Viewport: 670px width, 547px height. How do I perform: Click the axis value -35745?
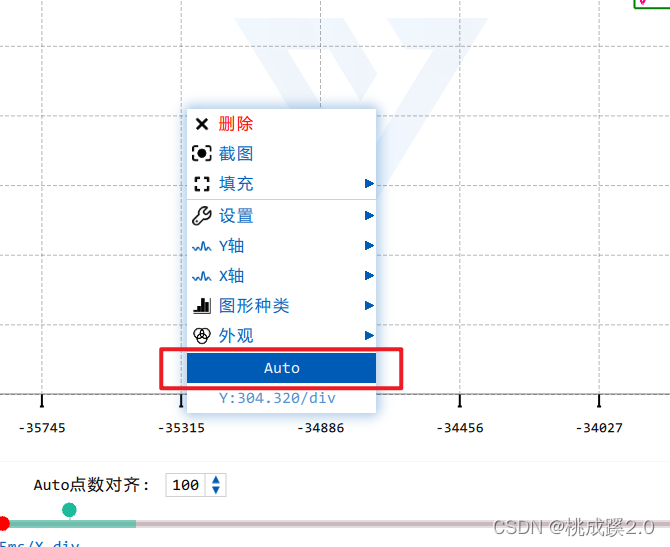pyautogui.click(x=42, y=428)
